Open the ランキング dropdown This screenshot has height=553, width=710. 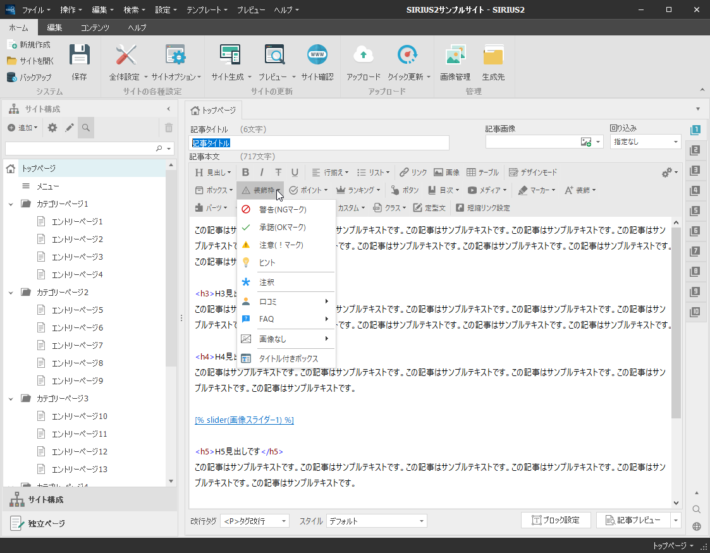358,190
